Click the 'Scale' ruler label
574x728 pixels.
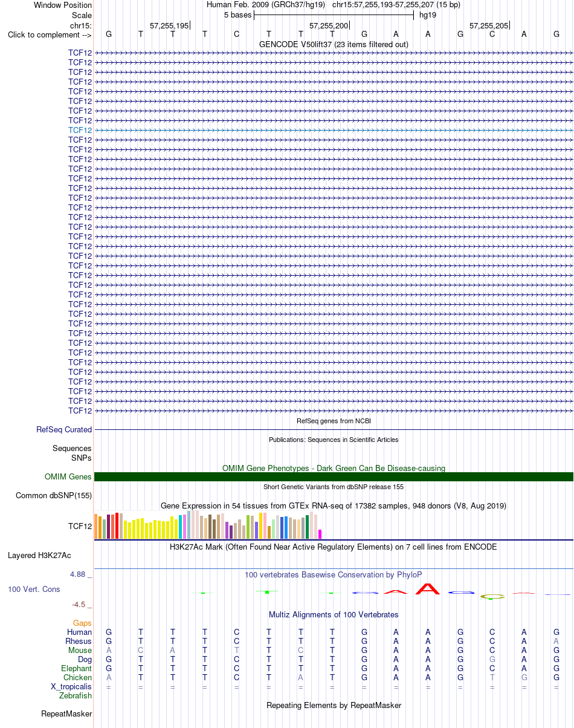pyautogui.click(x=82, y=15)
